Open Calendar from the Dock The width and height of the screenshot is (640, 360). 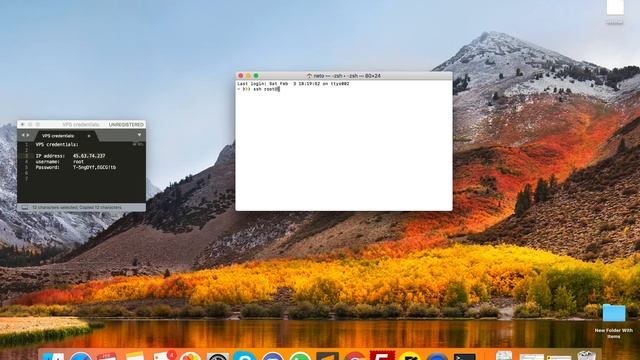[x=107, y=356]
